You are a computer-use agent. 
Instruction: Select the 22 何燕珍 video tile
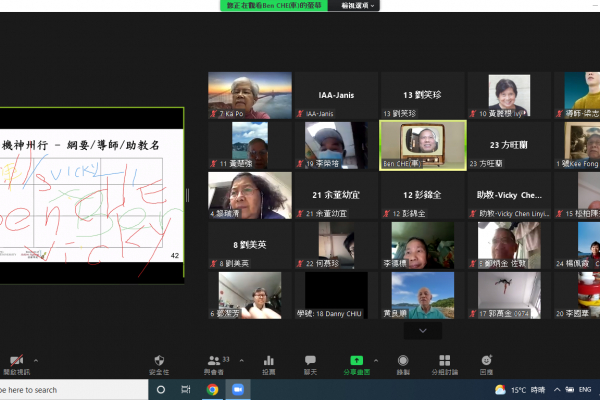tap(336, 245)
